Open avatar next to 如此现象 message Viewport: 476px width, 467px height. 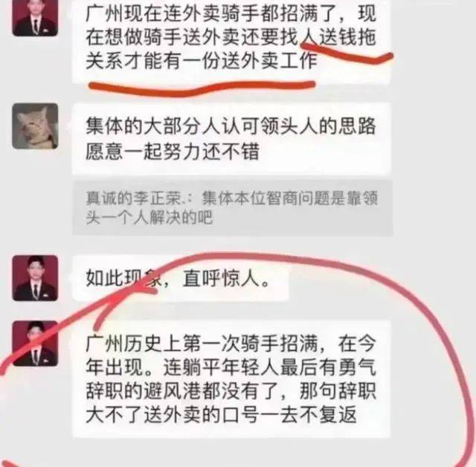pos(35,278)
